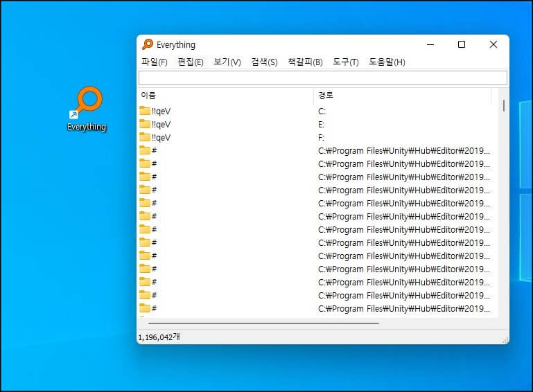Click the 1,196,042개 status bar count

pyautogui.click(x=159, y=337)
